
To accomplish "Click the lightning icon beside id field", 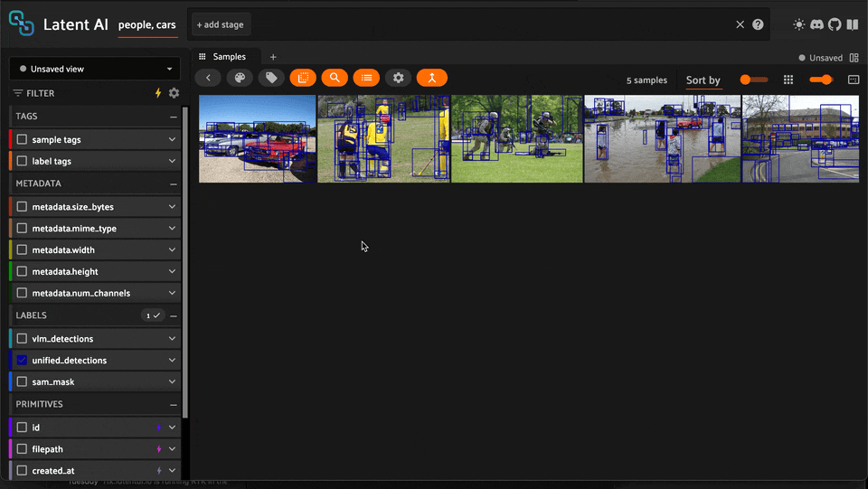I will (x=159, y=428).
